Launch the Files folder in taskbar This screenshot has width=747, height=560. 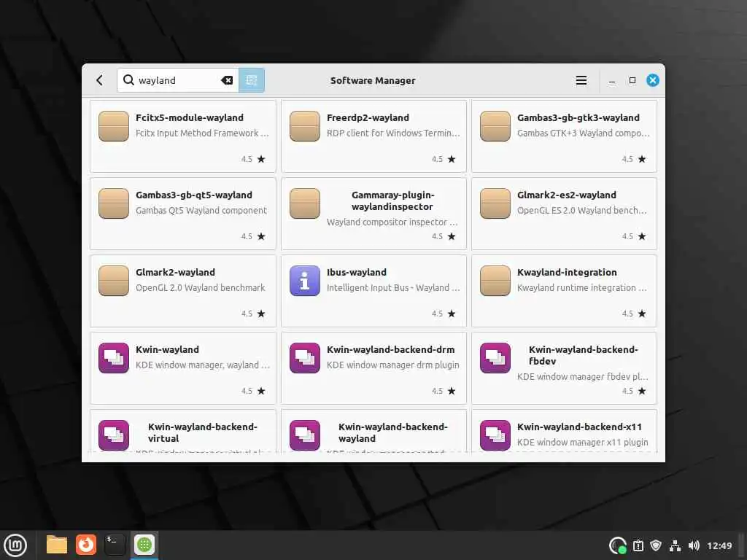[x=57, y=545]
